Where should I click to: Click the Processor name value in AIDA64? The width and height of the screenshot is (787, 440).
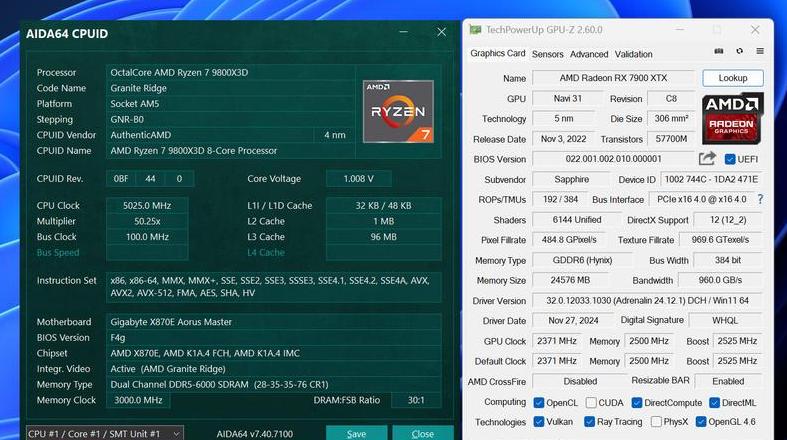(x=230, y=73)
